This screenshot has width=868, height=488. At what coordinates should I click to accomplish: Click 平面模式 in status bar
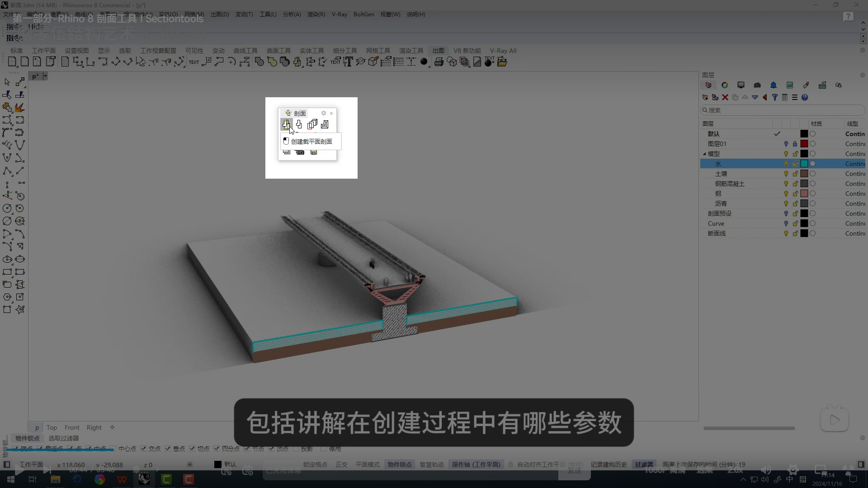point(368,464)
